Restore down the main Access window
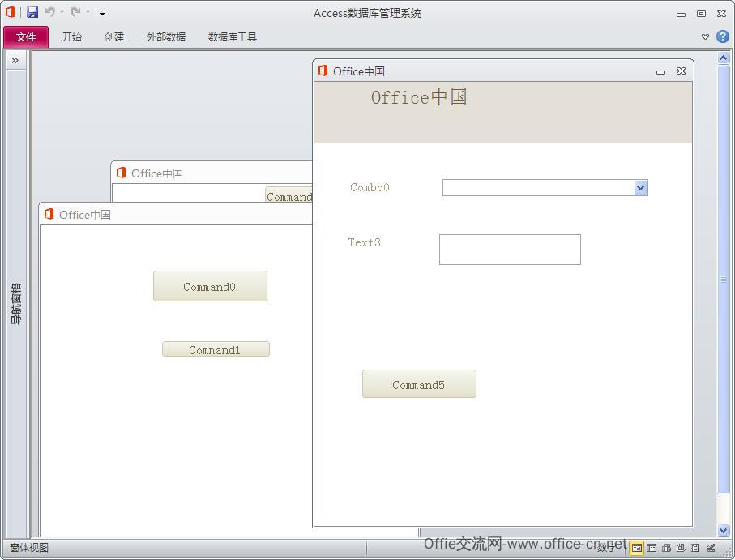735x560 pixels. click(x=701, y=13)
